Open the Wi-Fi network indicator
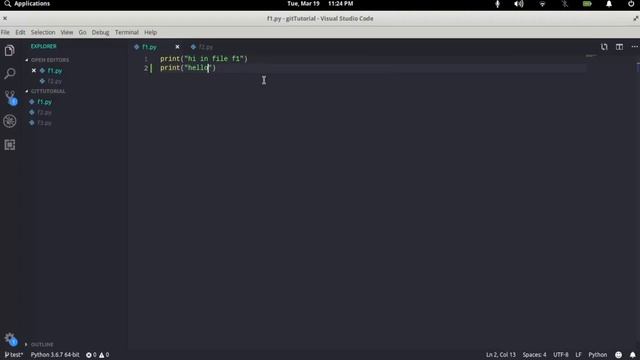Image resolution: width=640 pixels, height=360 pixels. coord(542,4)
